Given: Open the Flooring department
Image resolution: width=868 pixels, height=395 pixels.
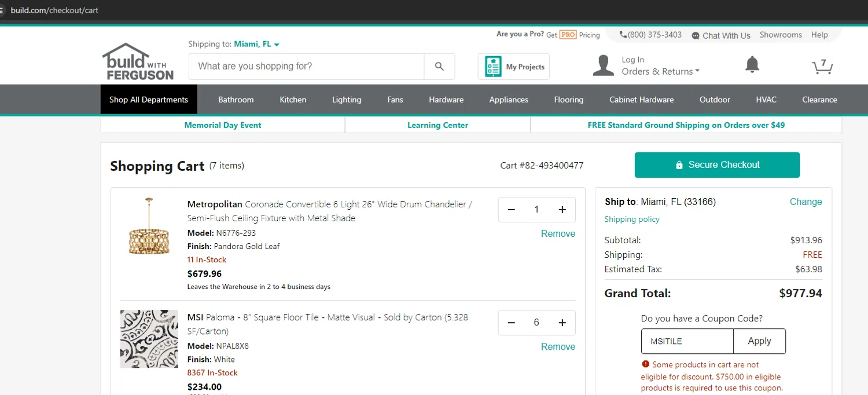Looking at the screenshot, I should click(569, 100).
